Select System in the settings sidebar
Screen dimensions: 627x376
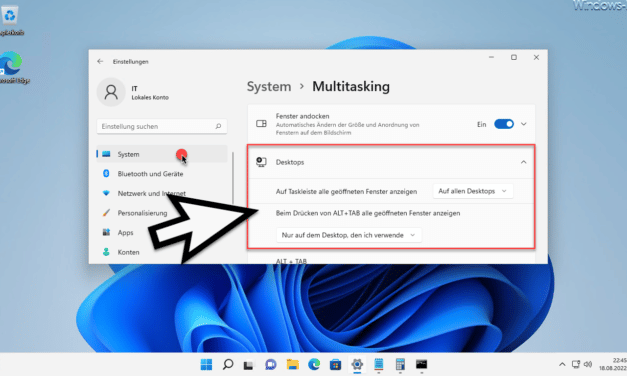coord(162,154)
